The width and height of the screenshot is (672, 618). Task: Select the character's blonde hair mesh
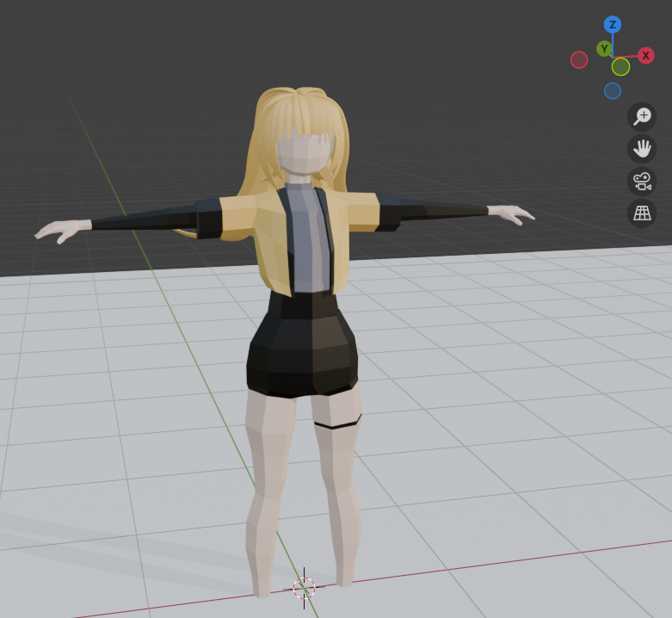300,115
